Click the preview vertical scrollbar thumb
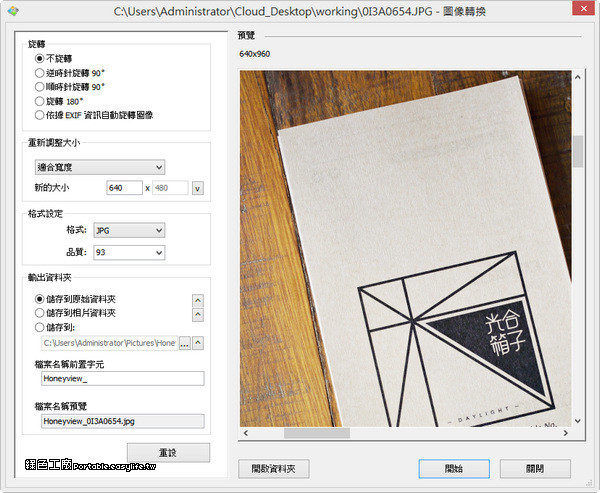This screenshot has width=600, height=493. coord(578,152)
